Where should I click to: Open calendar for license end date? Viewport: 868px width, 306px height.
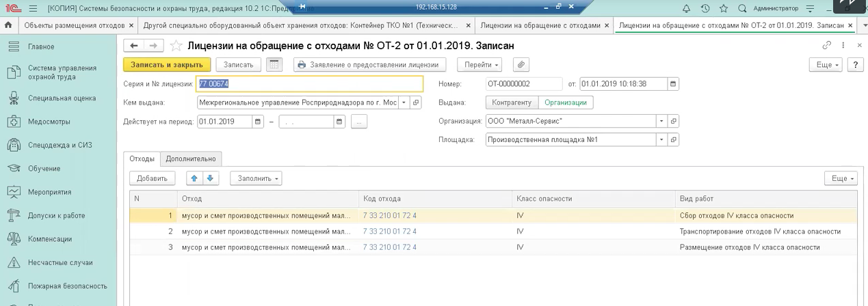340,122
